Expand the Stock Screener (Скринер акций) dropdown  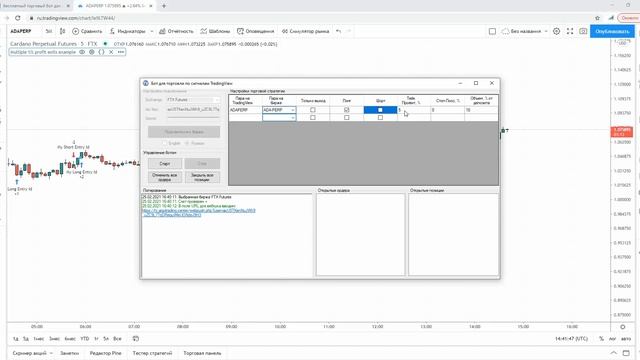point(51,353)
